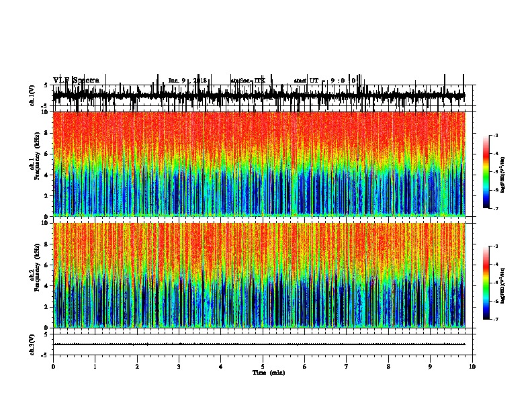
Task: Click time axis tick label '5'
Action: click(263, 367)
